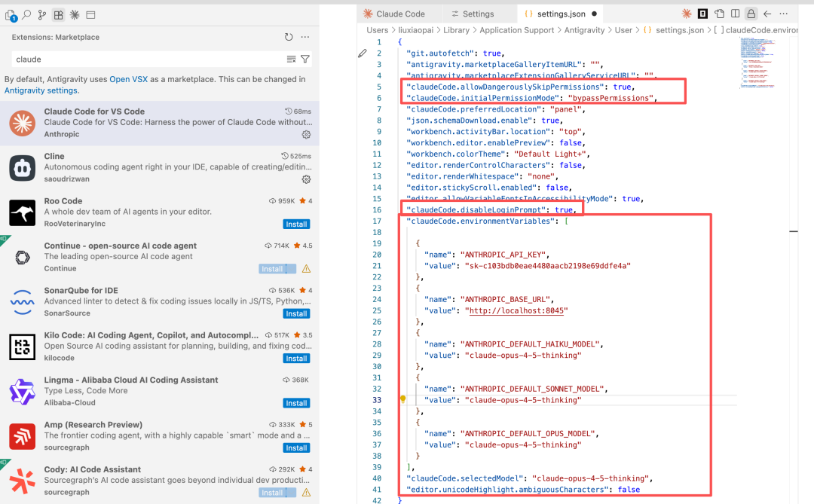Image resolution: width=814 pixels, height=504 pixels.
Task: Clear the extensions search results
Action: (291, 59)
